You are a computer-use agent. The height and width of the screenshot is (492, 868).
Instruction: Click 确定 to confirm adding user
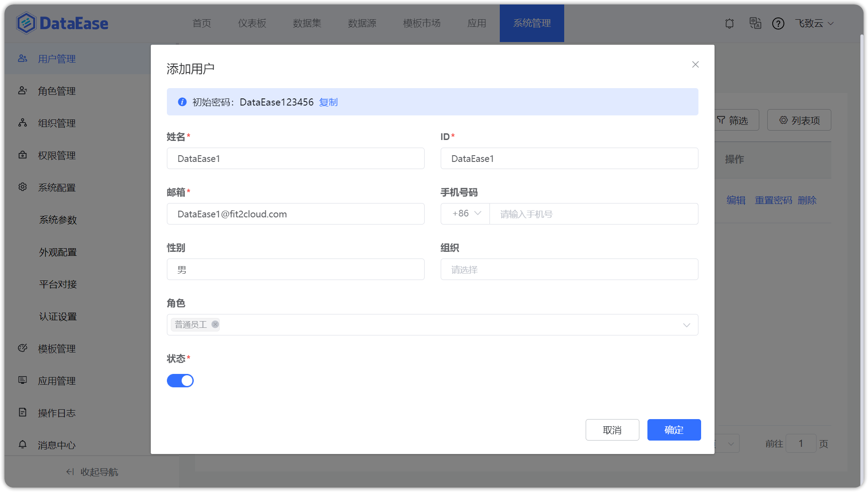click(674, 430)
